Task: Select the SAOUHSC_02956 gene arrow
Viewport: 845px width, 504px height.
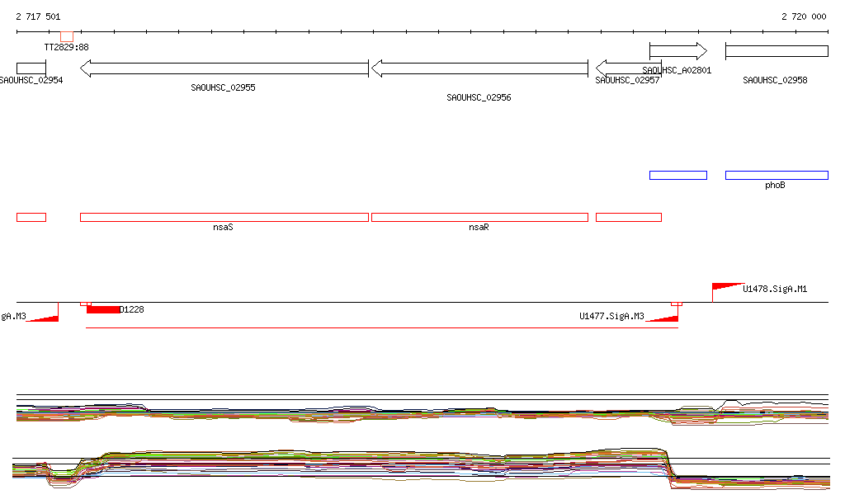Action: point(479,68)
